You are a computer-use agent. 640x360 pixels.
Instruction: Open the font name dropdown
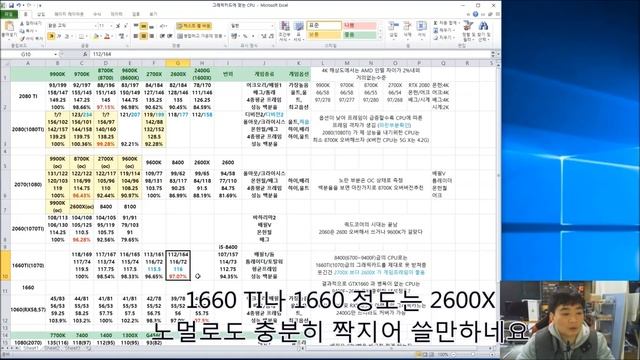[96, 26]
